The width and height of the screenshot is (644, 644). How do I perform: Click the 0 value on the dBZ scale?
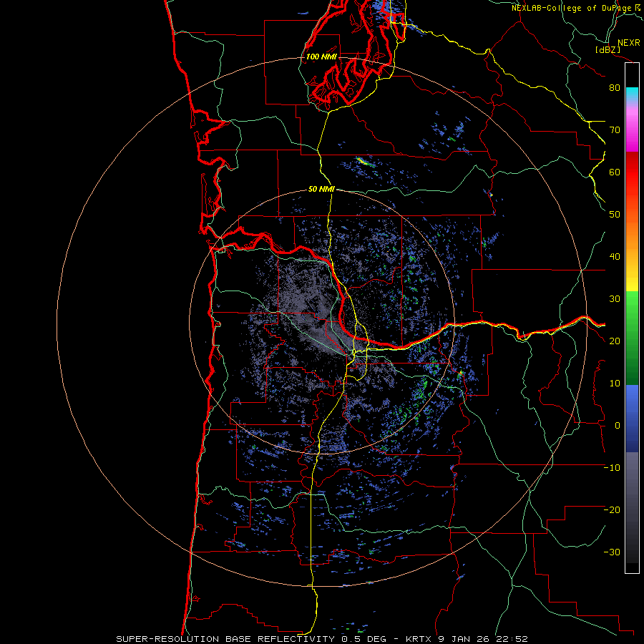[618, 426]
